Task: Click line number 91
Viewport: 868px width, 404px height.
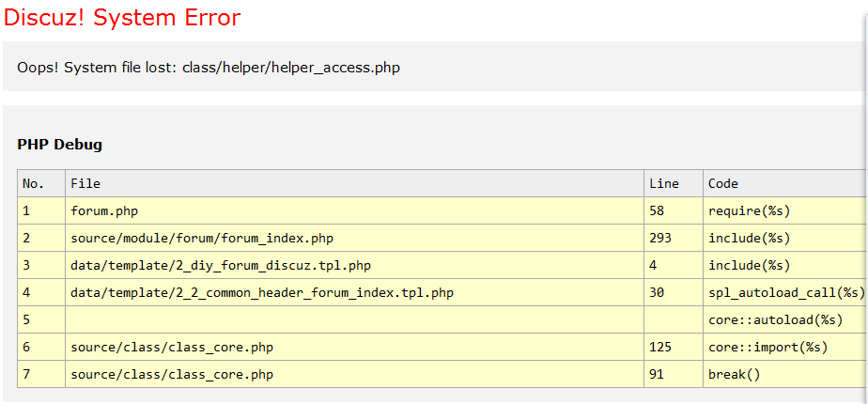Action: [674, 374]
